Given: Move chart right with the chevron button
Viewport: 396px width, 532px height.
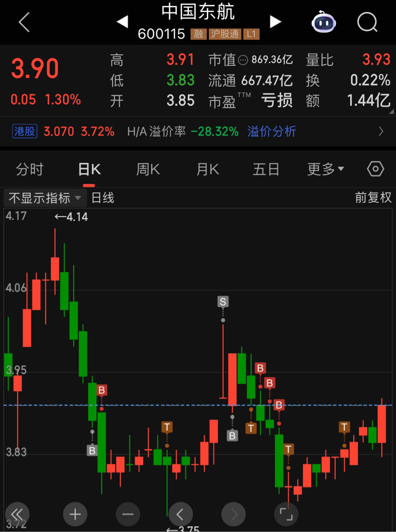Looking at the screenshot, I should coord(233,514).
